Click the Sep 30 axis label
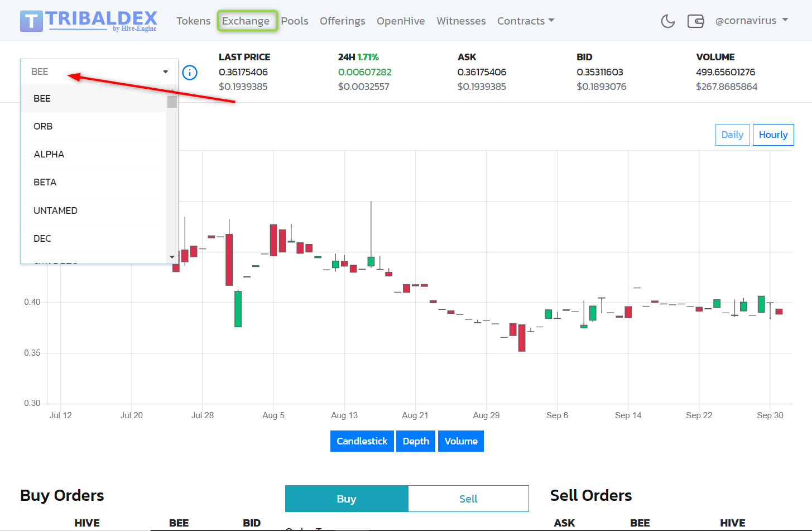 point(770,415)
